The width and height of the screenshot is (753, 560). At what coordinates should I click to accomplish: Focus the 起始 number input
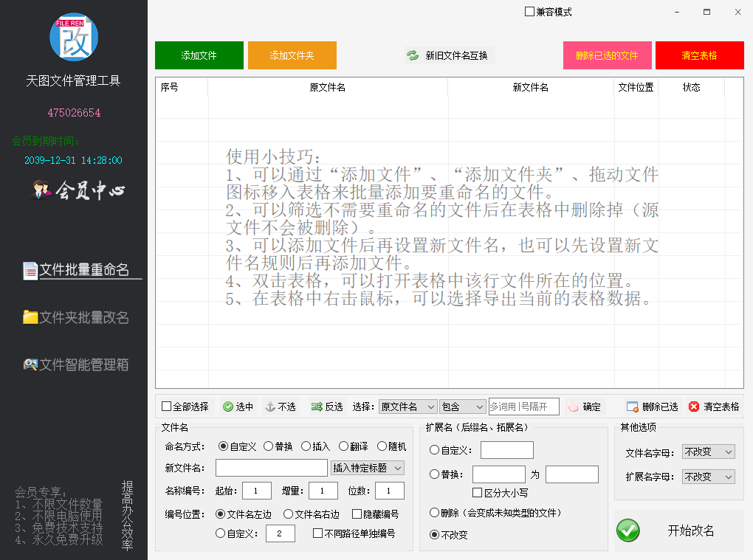click(x=257, y=491)
